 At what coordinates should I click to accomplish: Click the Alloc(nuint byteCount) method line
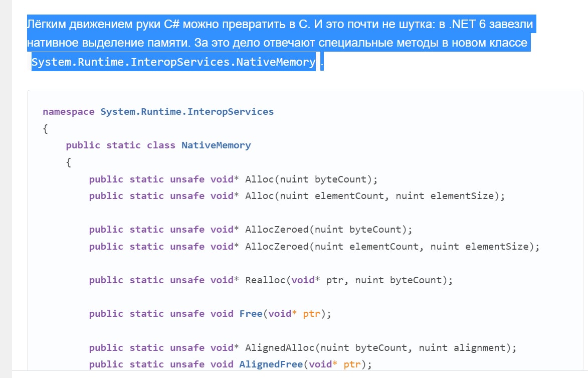[x=233, y=179]
